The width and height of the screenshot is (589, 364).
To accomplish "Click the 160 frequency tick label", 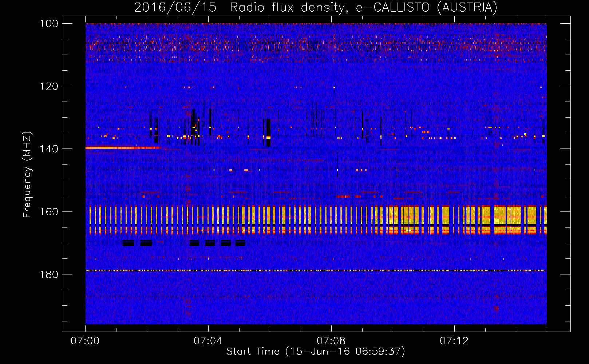I will click(49, 211).
